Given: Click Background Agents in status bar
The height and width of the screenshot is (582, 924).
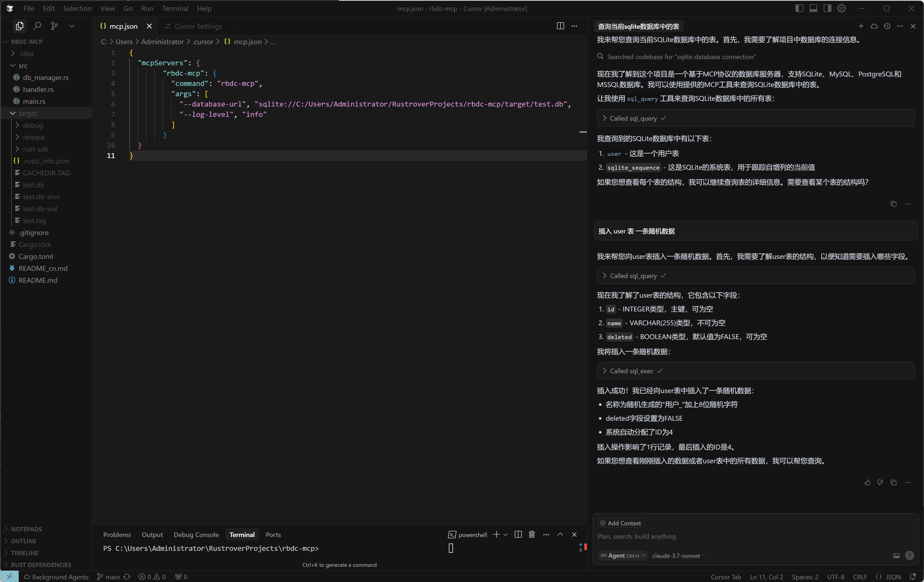Looking at the screenshot, I should 56,577.
